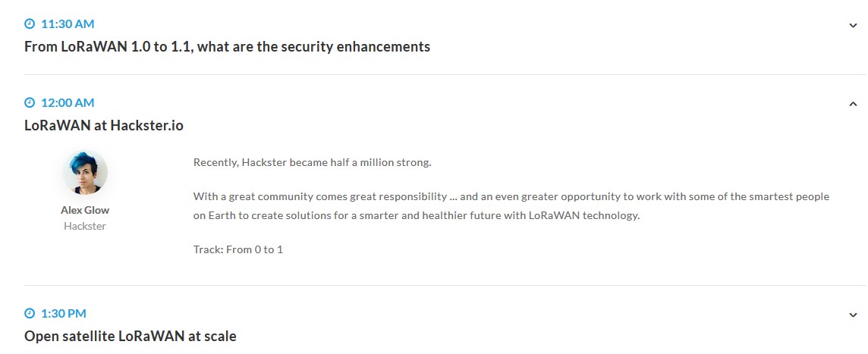Select the 'From LoRaWAN 1.0 to 1.1' session title
The height and width of the screenshot is (354, 868).
pos(227,47)
